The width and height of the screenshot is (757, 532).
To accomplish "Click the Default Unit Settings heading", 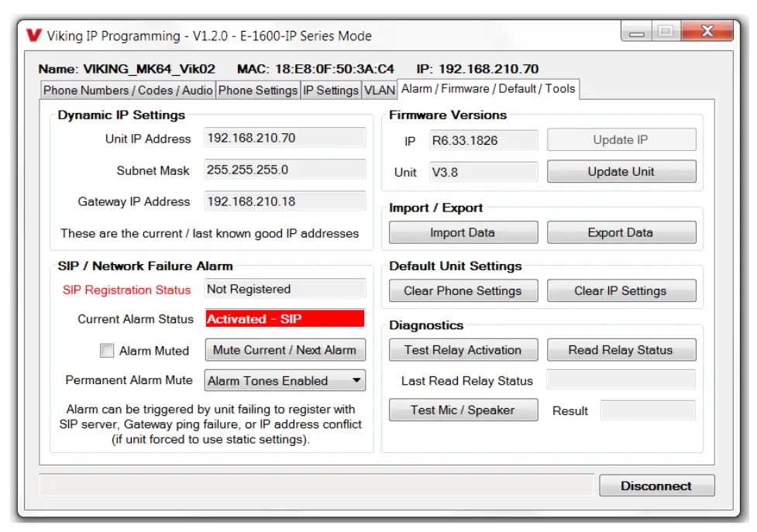I will (456, 266).
